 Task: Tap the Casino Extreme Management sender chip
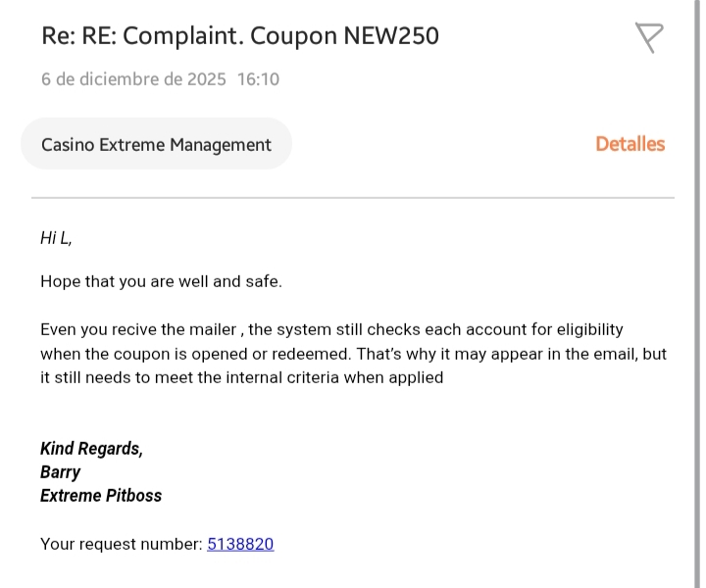click(156, 144)
